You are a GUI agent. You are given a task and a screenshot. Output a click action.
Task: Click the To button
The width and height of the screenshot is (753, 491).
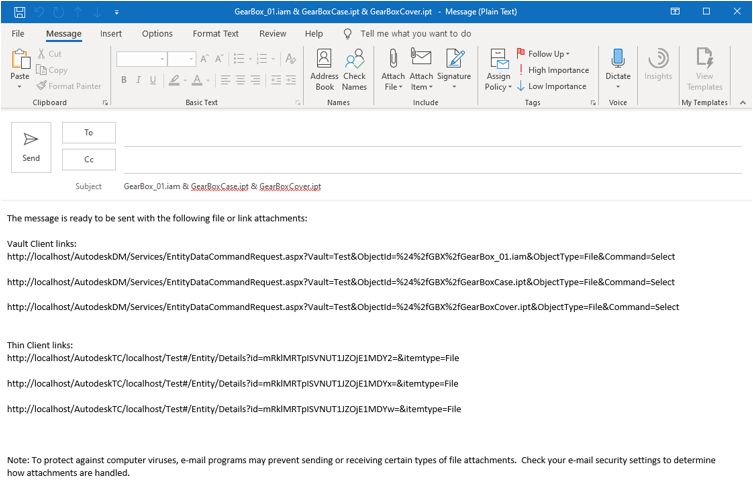coord(89,133)
